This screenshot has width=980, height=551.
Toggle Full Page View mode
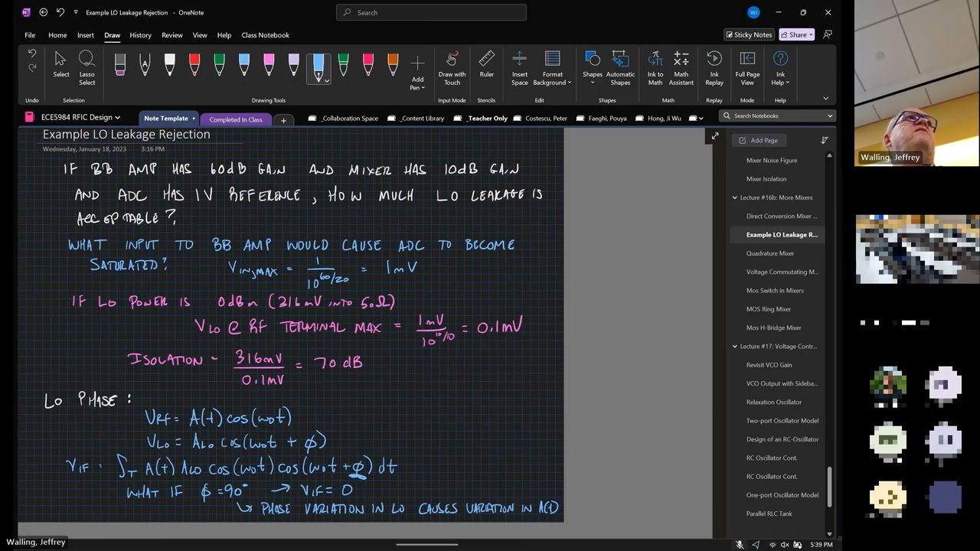click(x=747, y=68)
